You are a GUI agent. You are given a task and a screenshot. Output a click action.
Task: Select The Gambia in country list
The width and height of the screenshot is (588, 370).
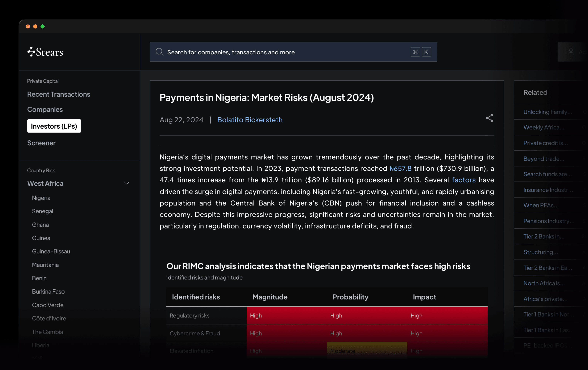[x=47, y=332]
